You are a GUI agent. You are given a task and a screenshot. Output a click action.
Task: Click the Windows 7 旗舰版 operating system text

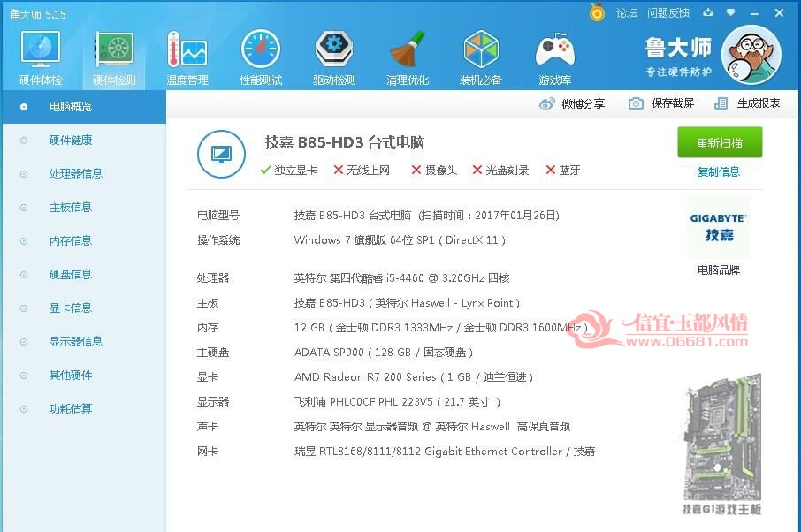tap(400, 240)
